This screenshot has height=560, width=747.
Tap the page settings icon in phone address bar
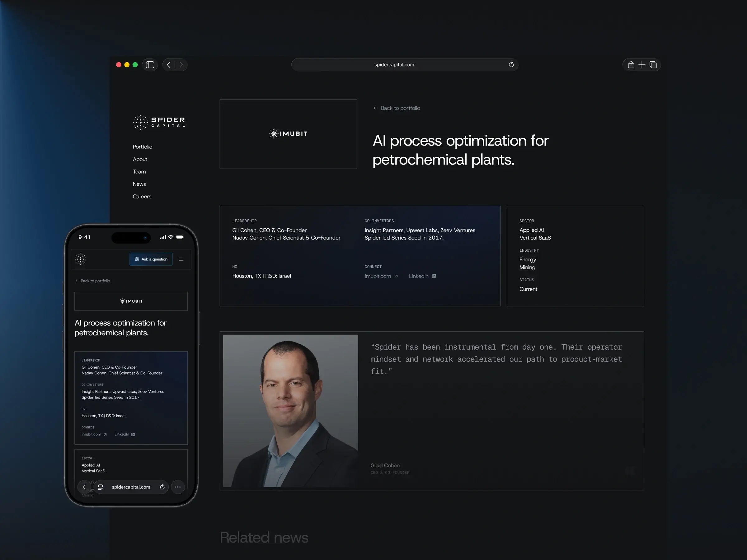(x=100, y=487)
